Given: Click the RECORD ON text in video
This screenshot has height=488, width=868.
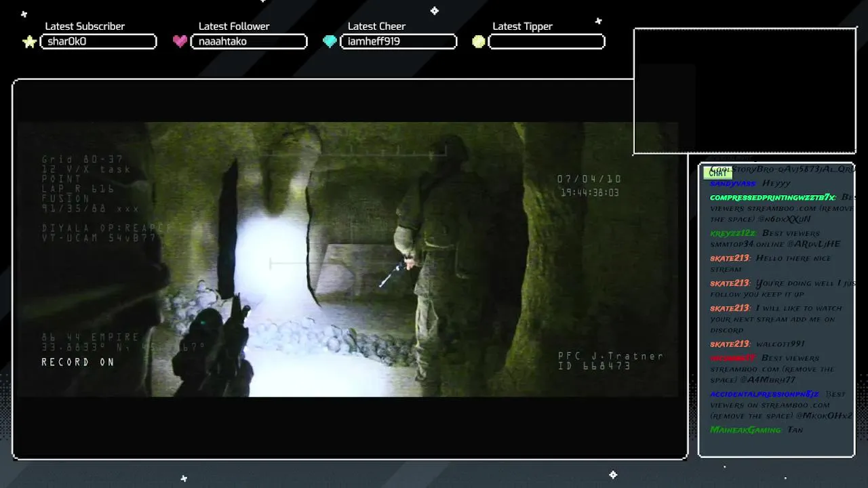Looking at the screenshot, I should tap(78, 363).
